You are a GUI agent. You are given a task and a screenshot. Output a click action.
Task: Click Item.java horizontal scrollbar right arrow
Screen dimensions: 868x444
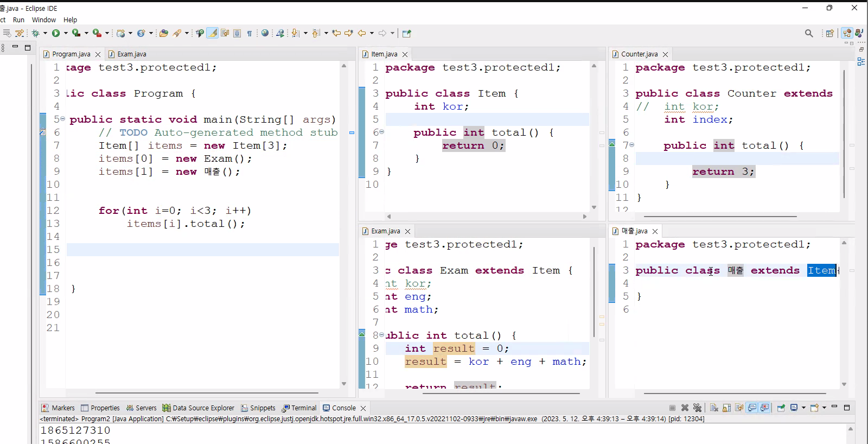(x=585, y=217)
